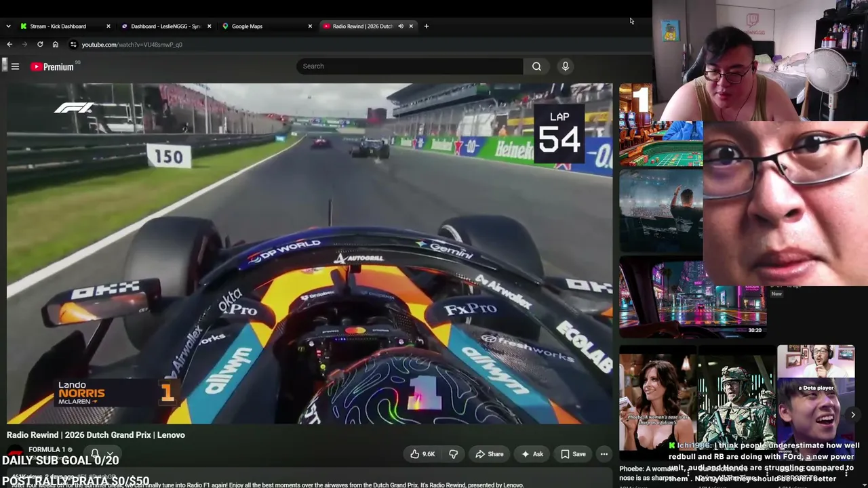The width and height of the screenshot is (868, 488).
Task: Open a new browser tab with plus
Action: [x=426, y=26]
